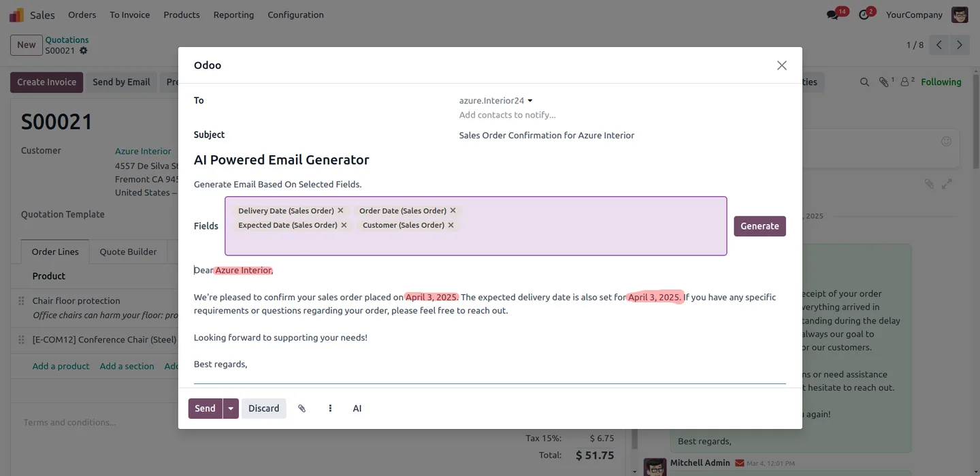Remove Expected Date (Sales Order) tag

click(x=344, y=225)
